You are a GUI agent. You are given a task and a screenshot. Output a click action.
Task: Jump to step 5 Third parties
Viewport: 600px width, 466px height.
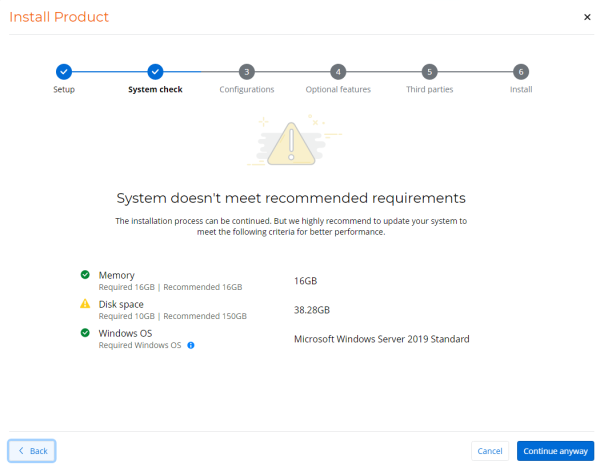click(429, 72)
